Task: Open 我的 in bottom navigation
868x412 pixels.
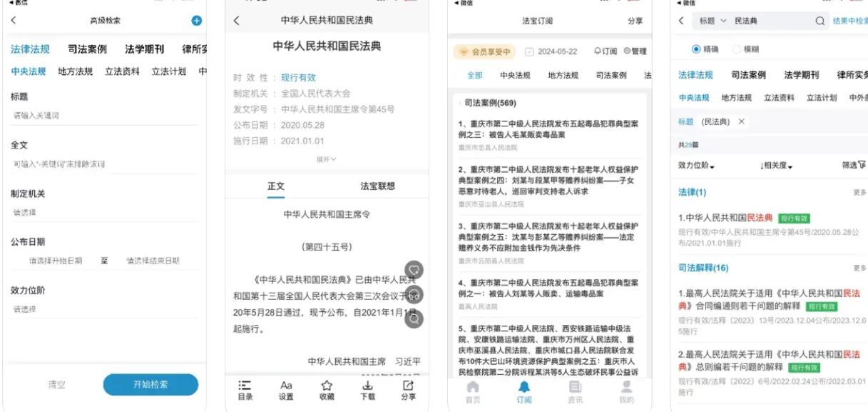Action: [626, 392]
